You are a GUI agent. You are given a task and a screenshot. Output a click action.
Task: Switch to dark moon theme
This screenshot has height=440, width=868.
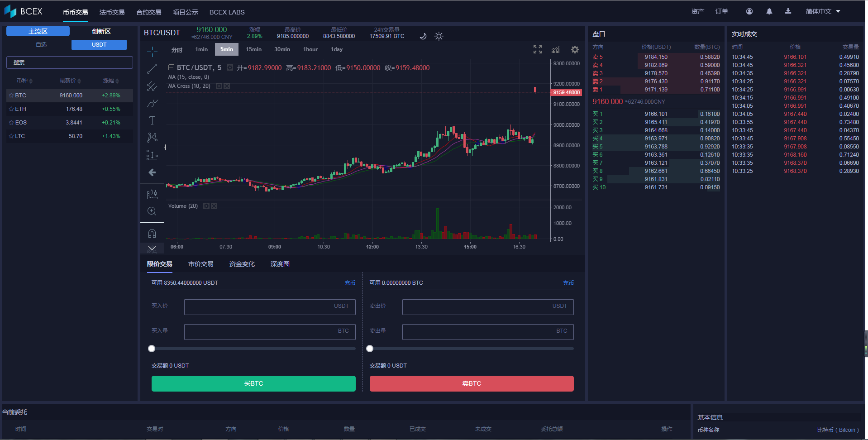423,36
